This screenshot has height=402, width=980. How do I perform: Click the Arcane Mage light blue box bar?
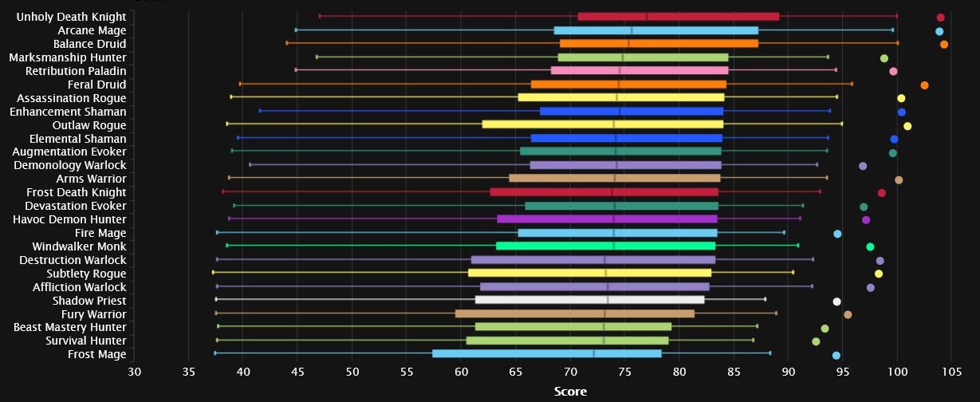656,30
